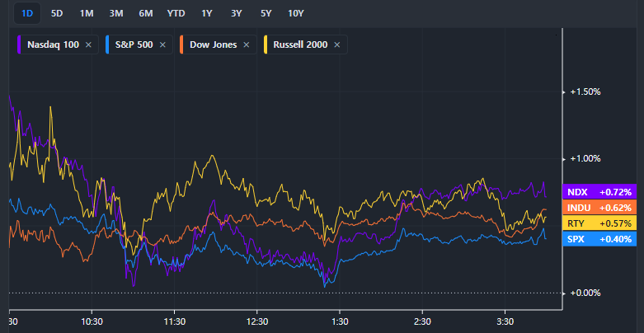Switch to 10Y chart history
This screenshot has height=333, width=644.
(295, 13)
